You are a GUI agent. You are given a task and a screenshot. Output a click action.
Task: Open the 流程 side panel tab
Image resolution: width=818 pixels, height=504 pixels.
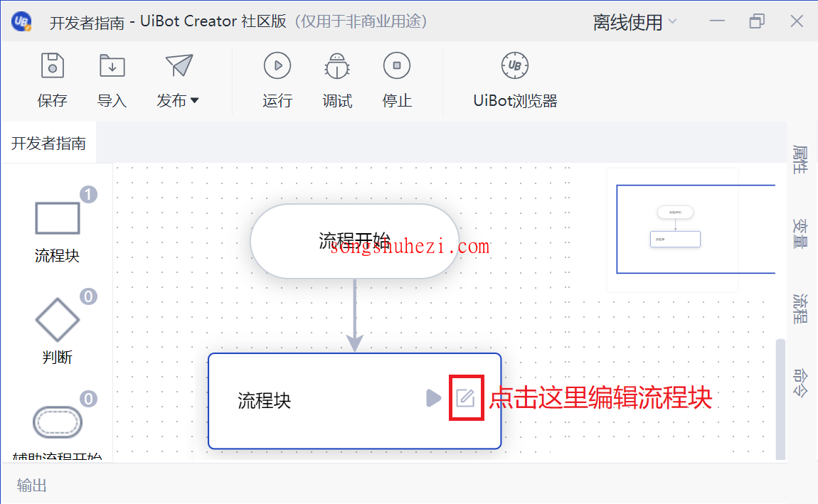800,308
